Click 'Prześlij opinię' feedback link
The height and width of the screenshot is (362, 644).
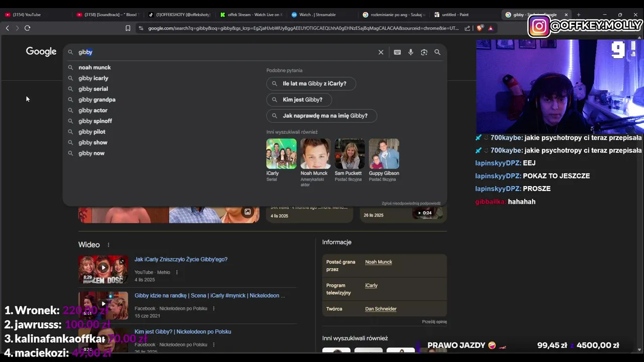click(434, 322)
